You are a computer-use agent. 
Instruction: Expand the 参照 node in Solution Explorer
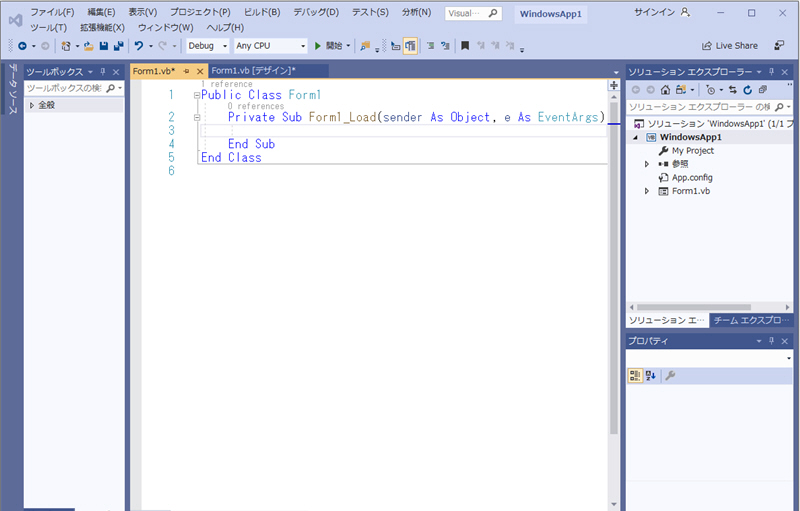pyautogui.click(x=647, y=164)
